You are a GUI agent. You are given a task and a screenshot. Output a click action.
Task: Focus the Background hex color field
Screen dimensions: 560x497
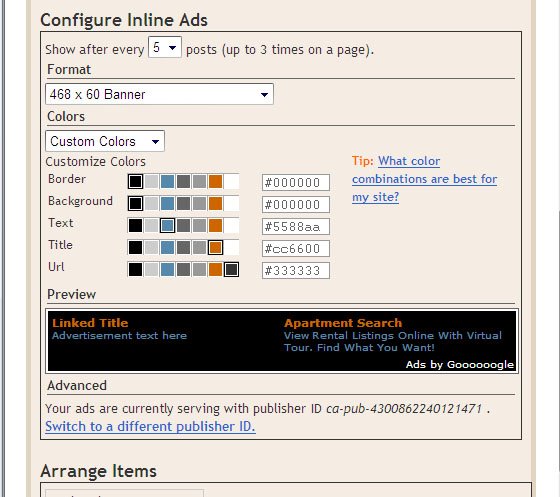point(296,205)
